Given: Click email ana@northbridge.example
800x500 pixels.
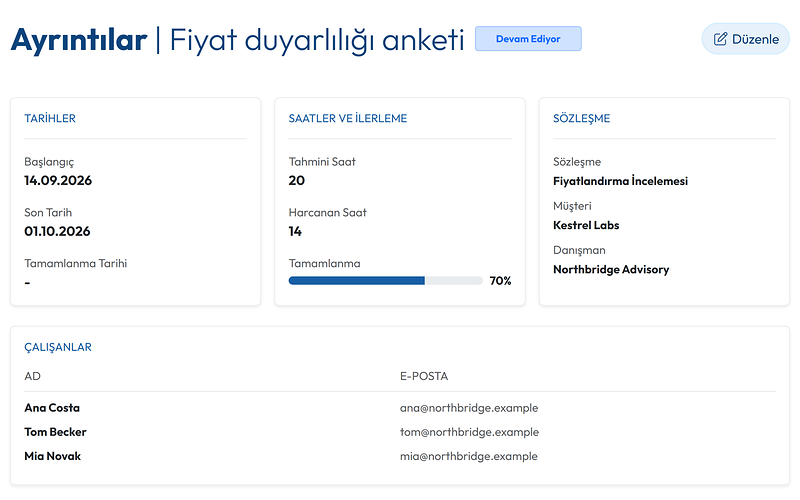Looking at the screenshot, I should (x=469, y=408).
